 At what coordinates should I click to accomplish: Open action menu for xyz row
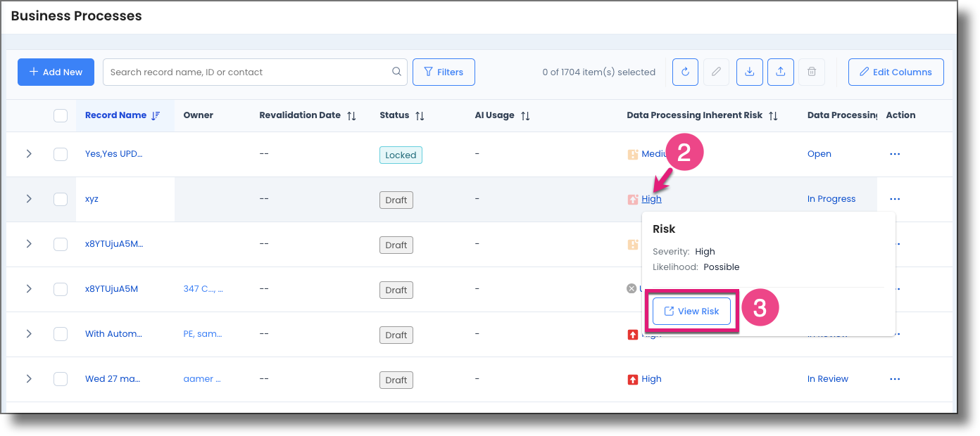(895, 199)
